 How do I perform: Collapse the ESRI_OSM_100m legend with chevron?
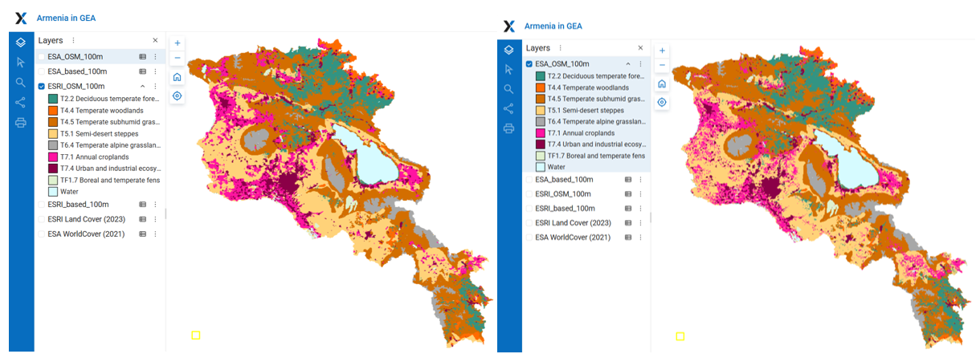tap(142, 86)
